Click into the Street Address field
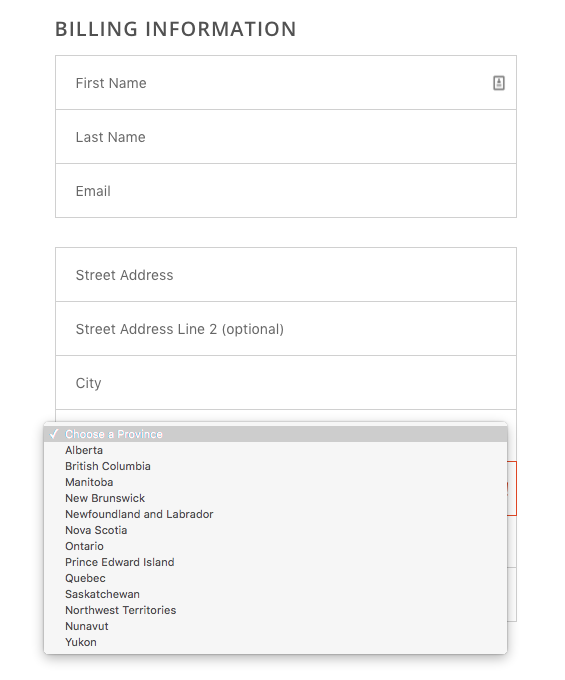The image size is (565, 680). tap(286, 275)
